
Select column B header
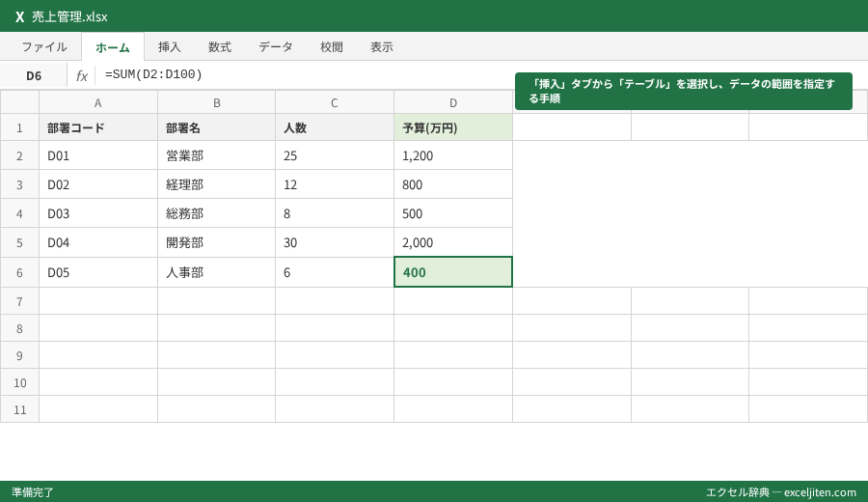pos(216,102)
